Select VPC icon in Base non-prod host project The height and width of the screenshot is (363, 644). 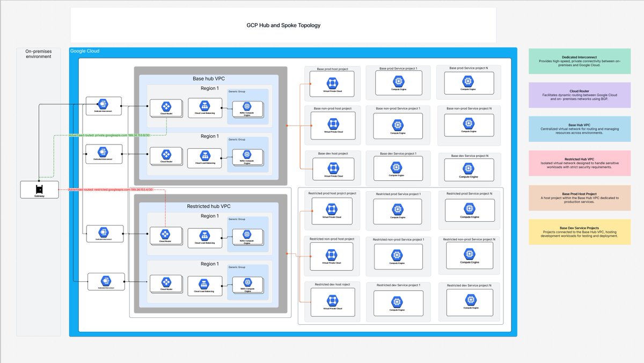[x=332, y=123]
